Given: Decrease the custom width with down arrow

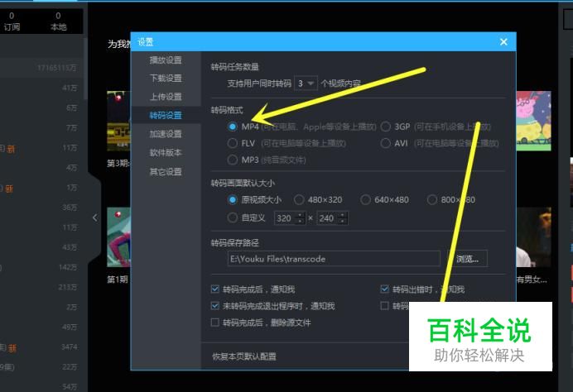Looking at the screenshot, I should (x=300, y=222).
